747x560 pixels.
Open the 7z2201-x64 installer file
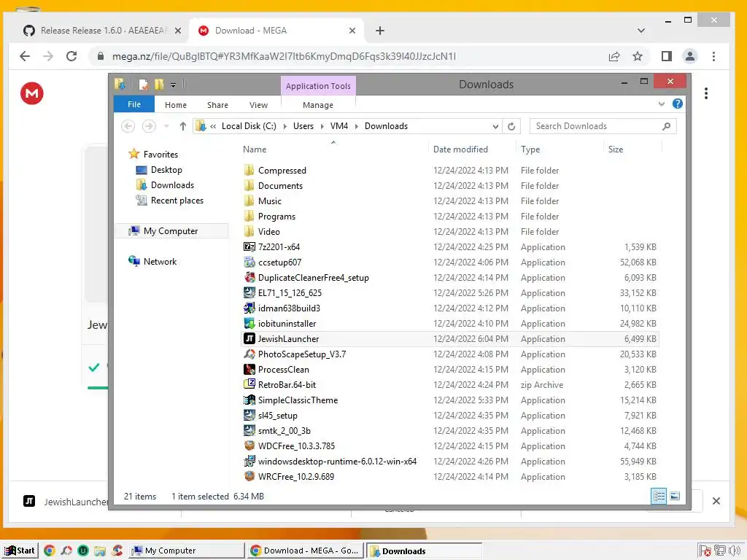tap(279, 246)
